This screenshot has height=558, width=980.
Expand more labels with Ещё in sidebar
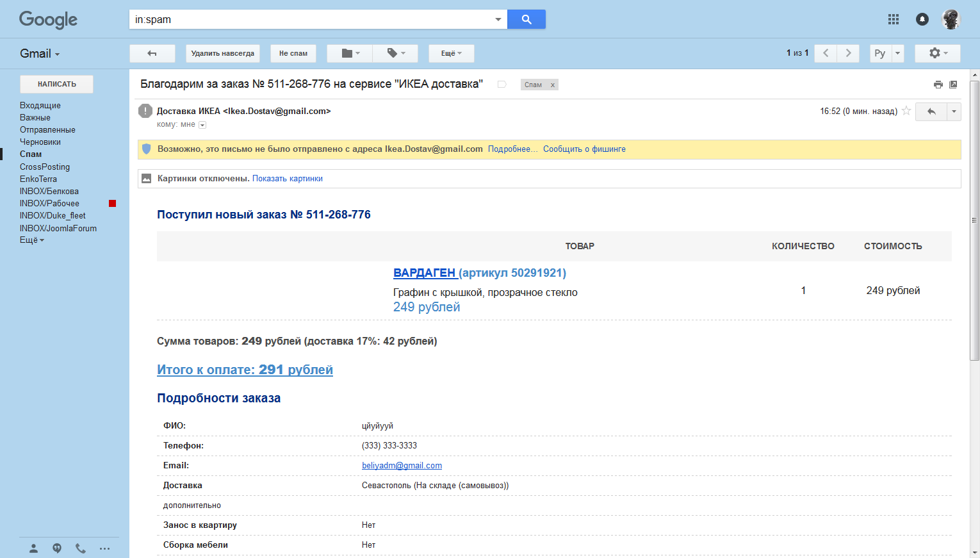(32, 240)
